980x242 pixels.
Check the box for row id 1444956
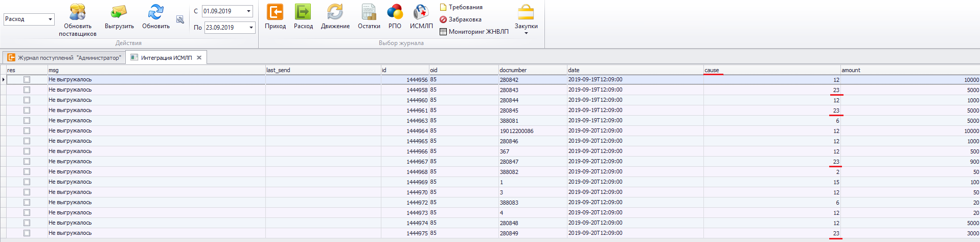pyautogui.click(x=27, y=80)
